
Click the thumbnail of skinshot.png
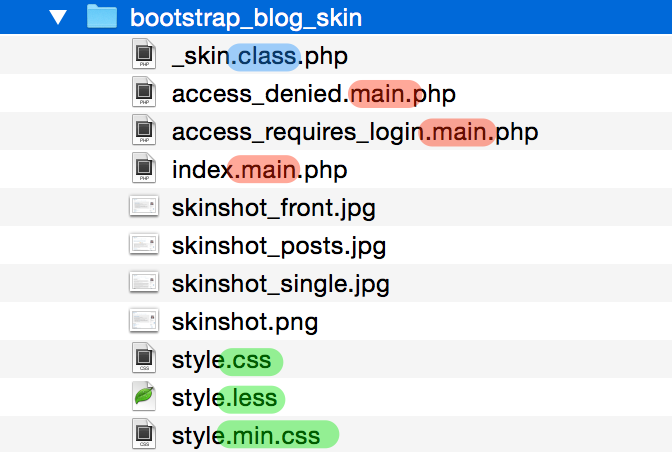pyautogui.click(x=144, y=320)
